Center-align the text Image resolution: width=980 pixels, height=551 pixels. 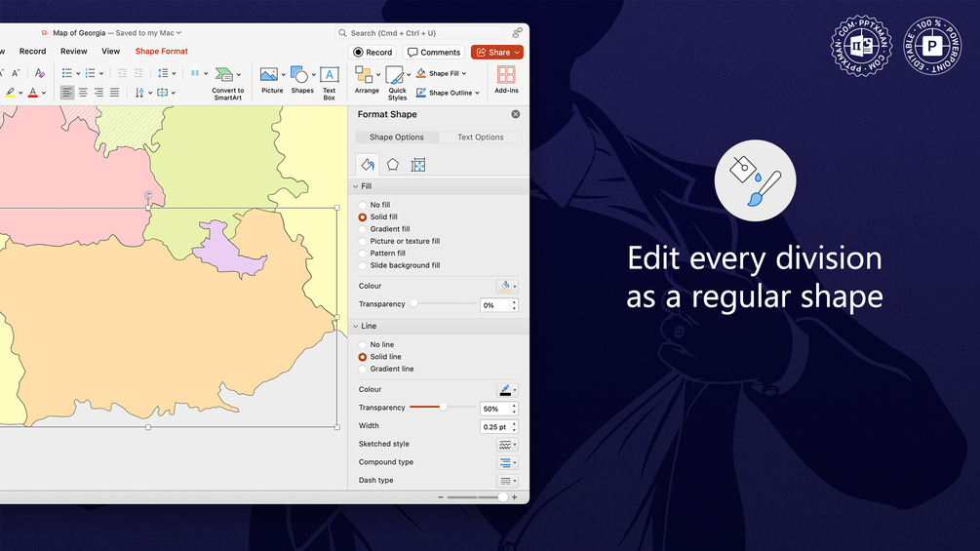click(x=83, y=93)
